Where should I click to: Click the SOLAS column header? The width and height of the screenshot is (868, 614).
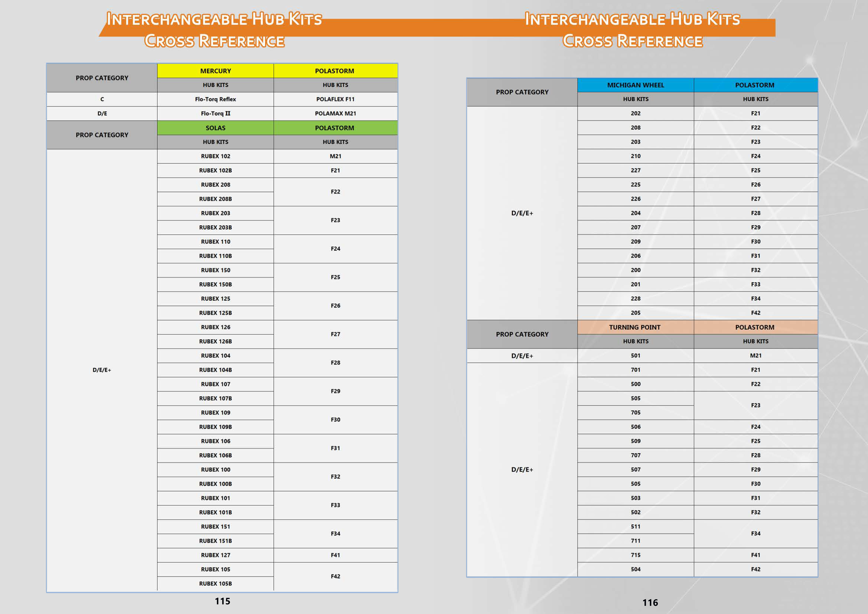coord(216,128)
